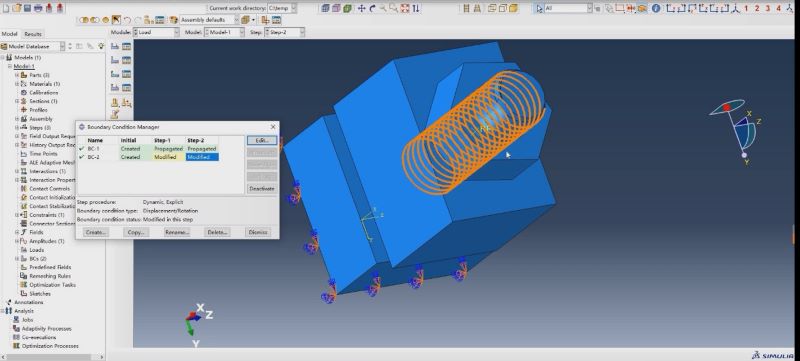The width and height of the screenshot is (800, 361).
Task: Click the Open file icon
Action: [x=17, y=8]
